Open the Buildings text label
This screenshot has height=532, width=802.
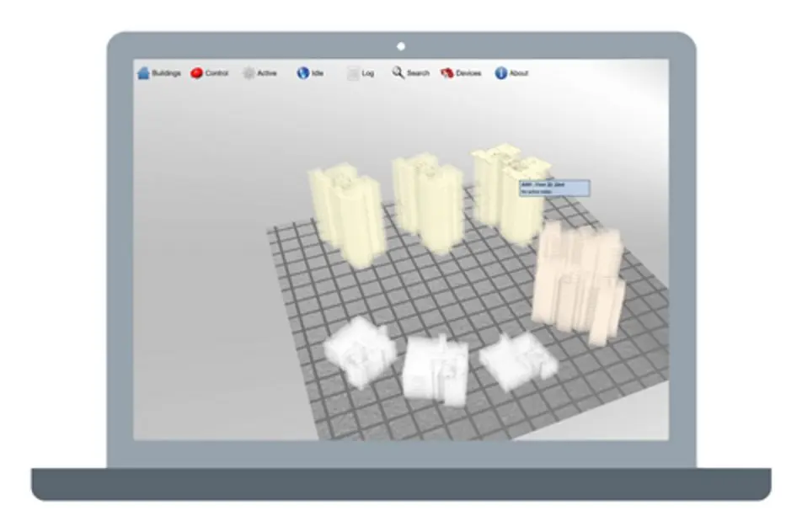166,73
